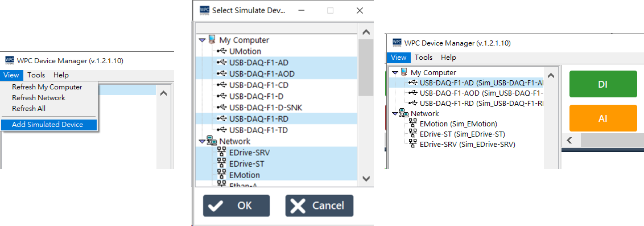Click Network icon in Select Simulate Device dialog
The image size is (644, 226).
click(x=212, y=141)
